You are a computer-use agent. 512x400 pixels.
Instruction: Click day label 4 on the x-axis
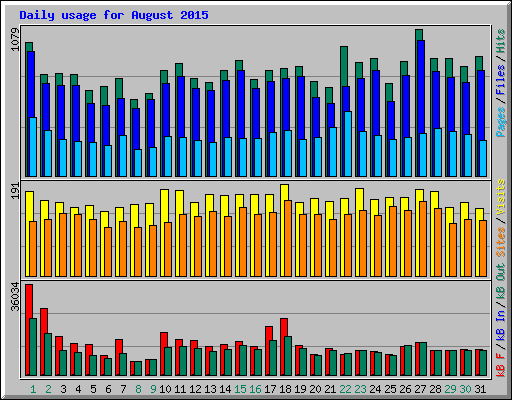click(78, 389)
